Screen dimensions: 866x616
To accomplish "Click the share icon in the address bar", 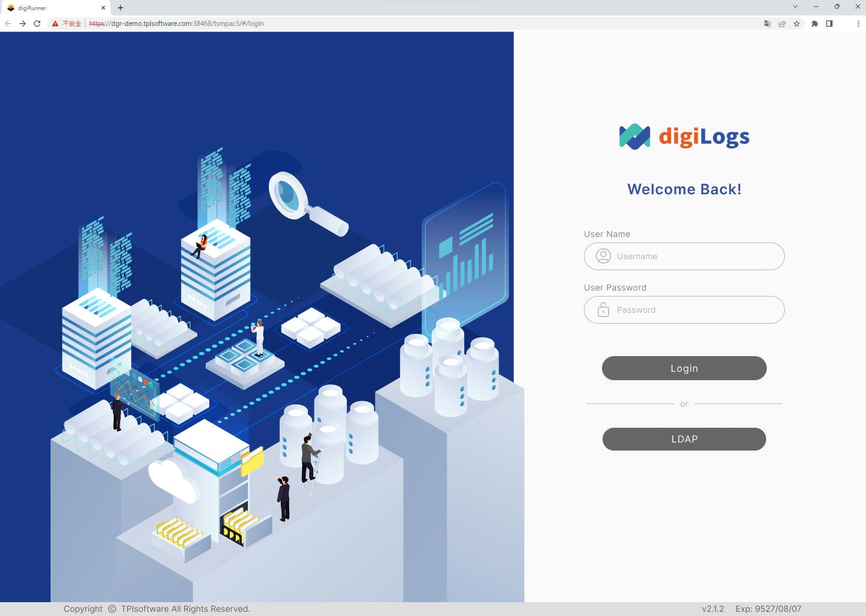I will 782,23.
